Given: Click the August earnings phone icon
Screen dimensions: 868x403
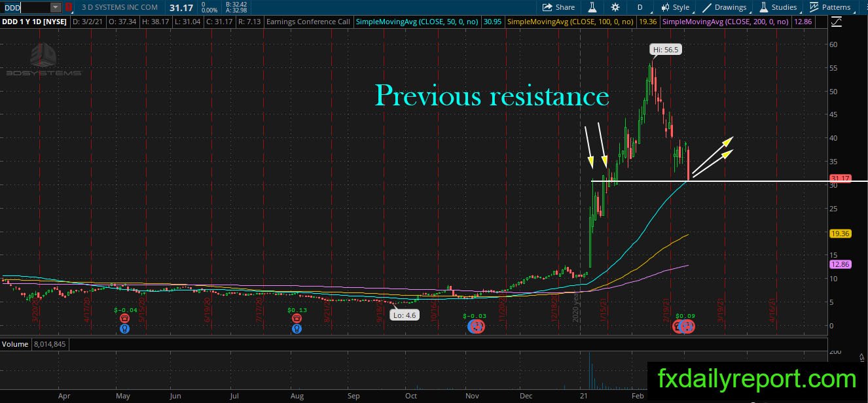Looking at the screenshot, I should (297, 318).
